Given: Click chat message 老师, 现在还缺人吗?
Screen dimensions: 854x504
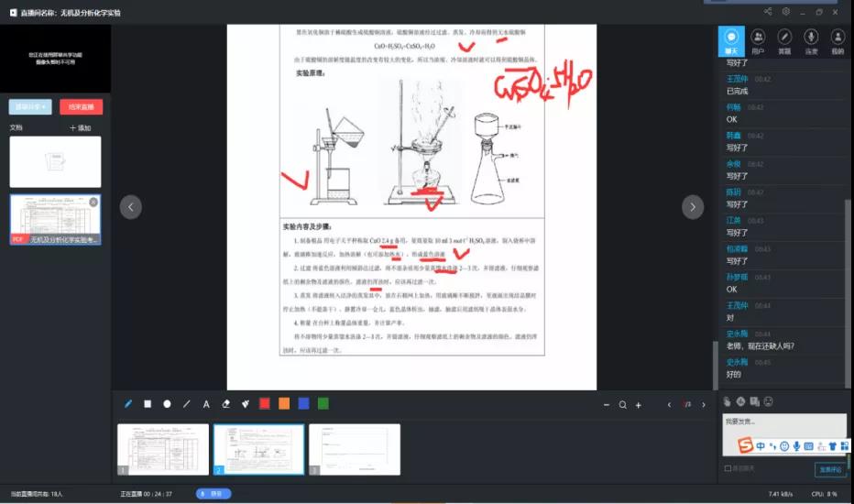Looking at the screenshot, I should pos(761,346).
